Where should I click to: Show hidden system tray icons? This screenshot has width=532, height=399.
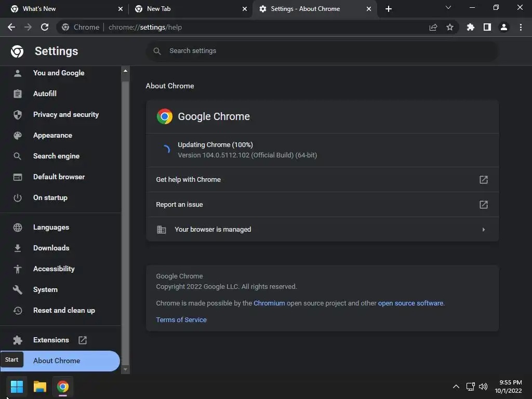[x=456, y=387]
